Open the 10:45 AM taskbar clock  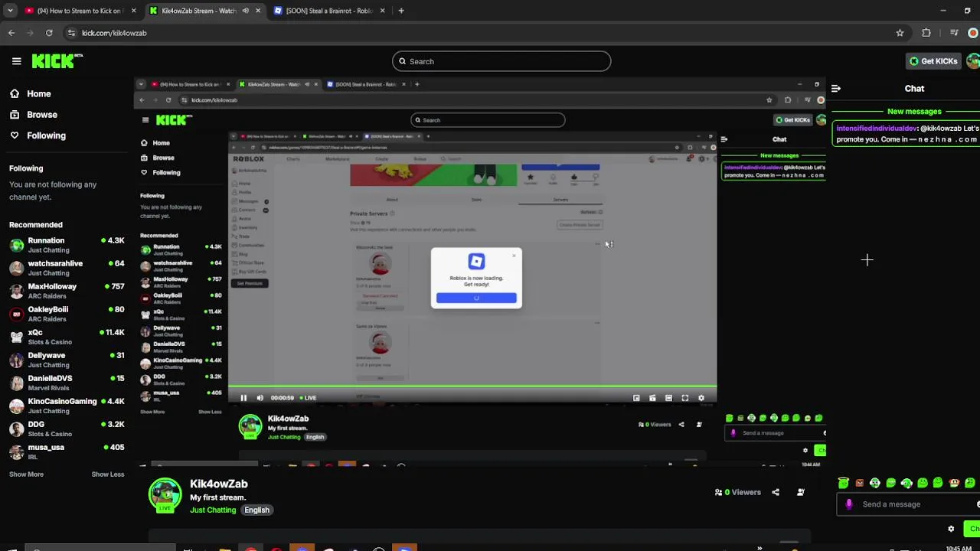click(959, 548)
